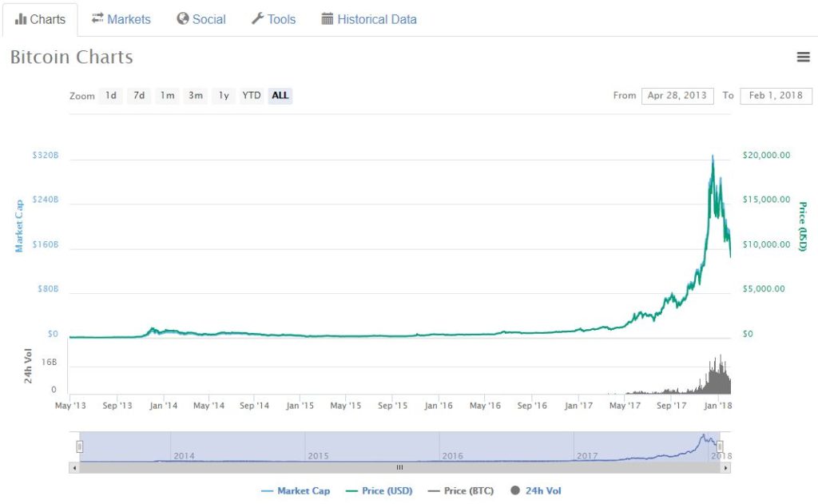Choose the 3m zoom option
Viewport: 818px width, 504px height.
tap(195, 96)
